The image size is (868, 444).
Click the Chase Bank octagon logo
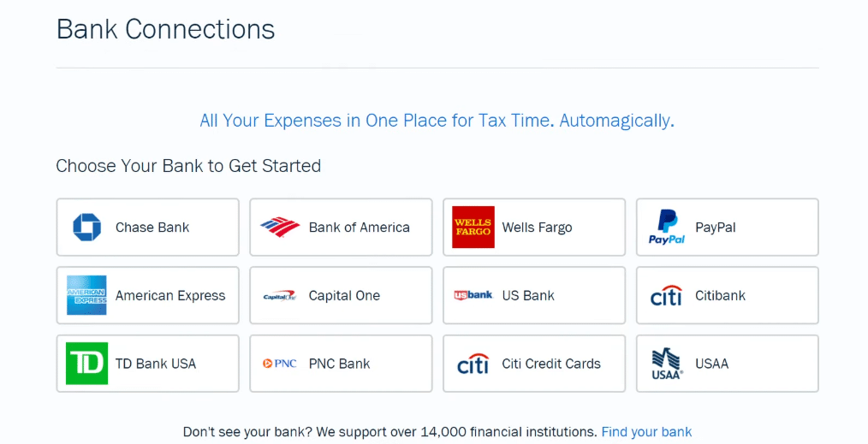click(87, 228)
